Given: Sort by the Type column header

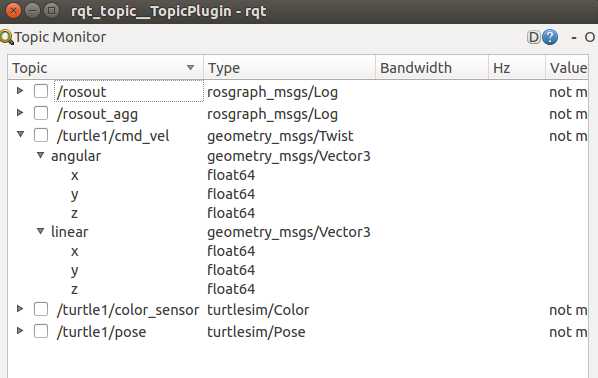Looking at the screenshot, I should coord(289,68).
